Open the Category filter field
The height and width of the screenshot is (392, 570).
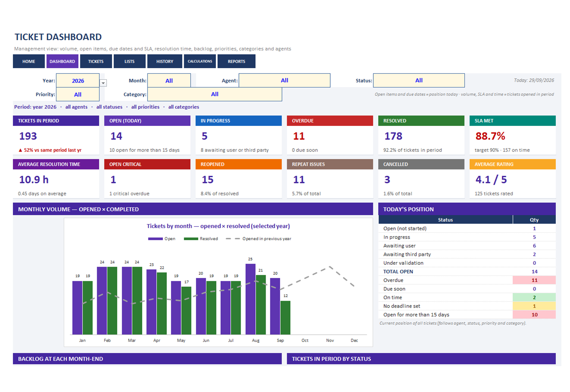215,94
